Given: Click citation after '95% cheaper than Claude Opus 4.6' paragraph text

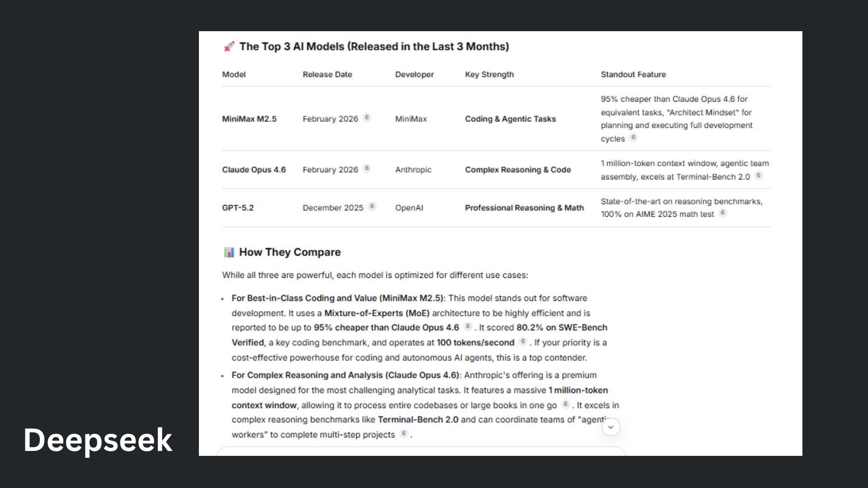Looking at the screenshot, I should point(468,326).
